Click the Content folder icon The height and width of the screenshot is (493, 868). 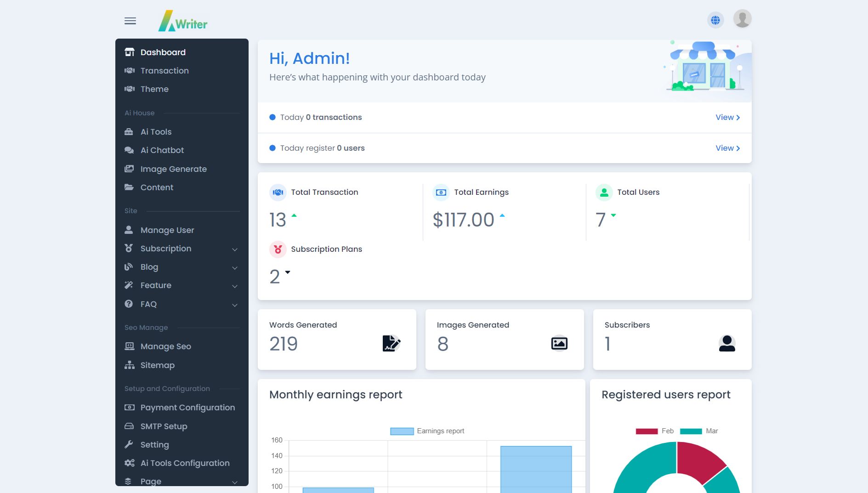[129, 187]
